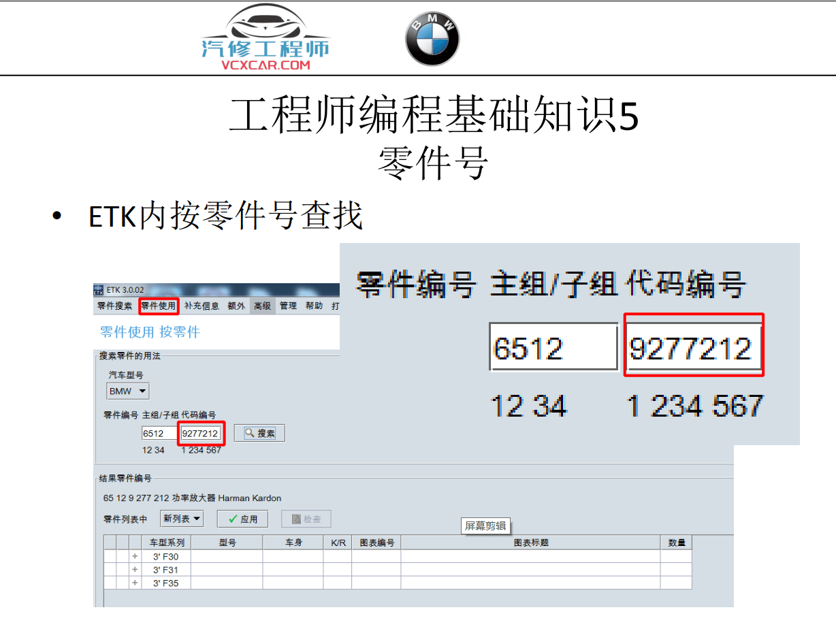The image size is (836, 644).
Task: Click the 汽修工程师 VCXCAR car logo
Action: tap(265, 37)
